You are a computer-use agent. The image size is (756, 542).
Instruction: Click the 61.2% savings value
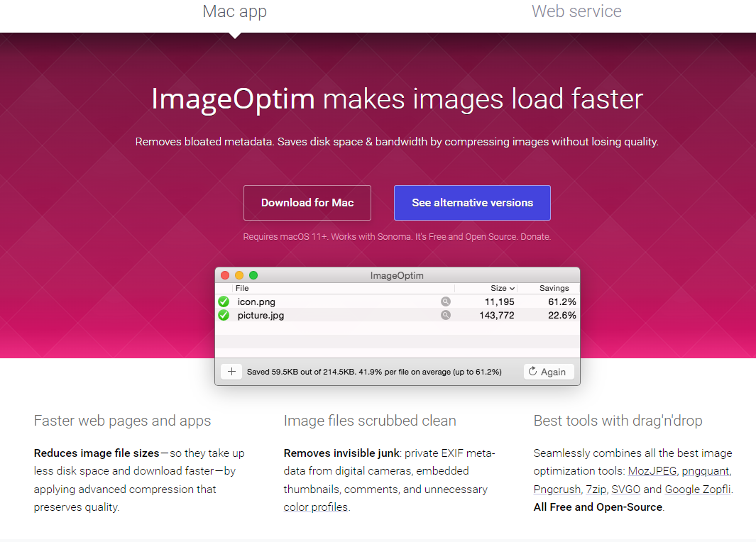click(x=562, y=302)
